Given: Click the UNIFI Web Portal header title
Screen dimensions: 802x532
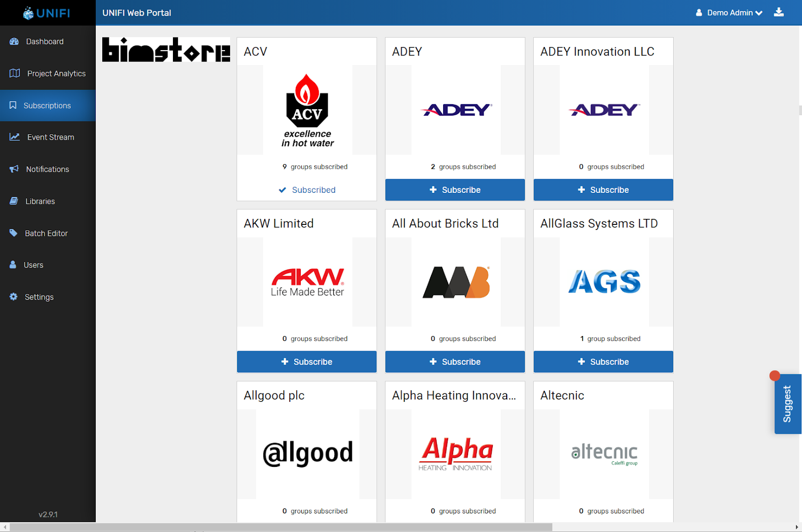Looking at the screenshot, I should [x=137, y=13].
